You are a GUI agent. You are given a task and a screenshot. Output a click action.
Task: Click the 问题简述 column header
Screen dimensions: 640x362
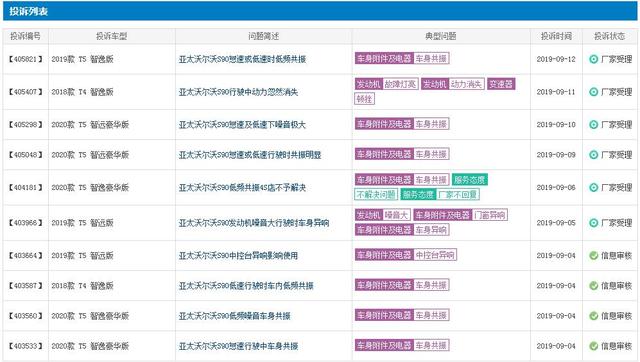[264, 36]
